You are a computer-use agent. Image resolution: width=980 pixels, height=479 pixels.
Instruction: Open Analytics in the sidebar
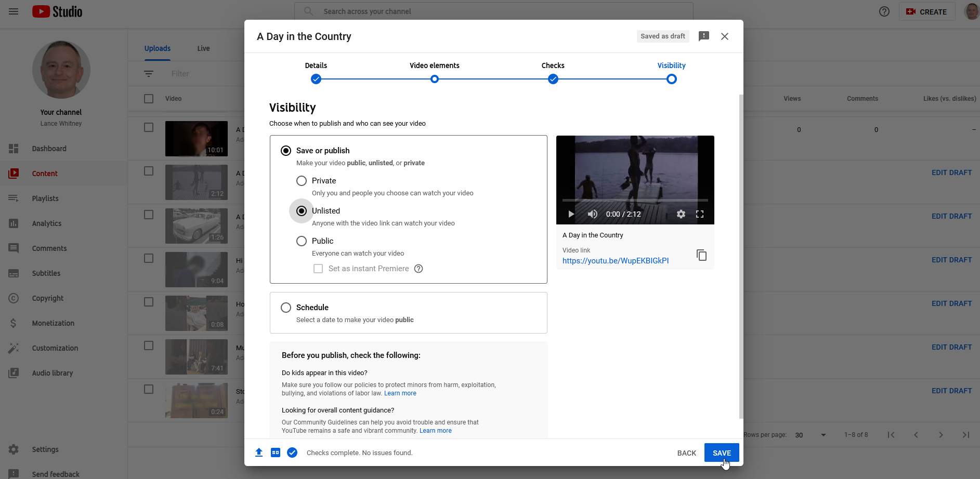pyautogui.click(x=63, y=223)
